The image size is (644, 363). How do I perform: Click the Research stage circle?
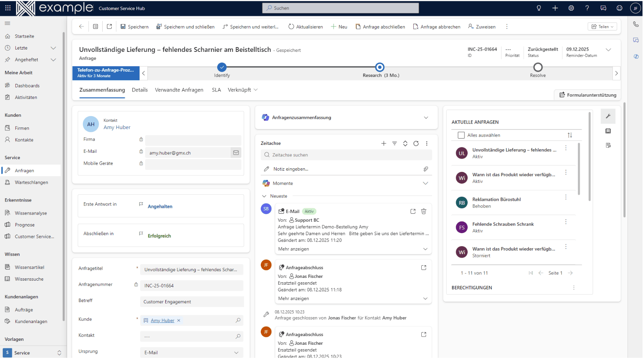pyautogui.click(x=380, y=67)
